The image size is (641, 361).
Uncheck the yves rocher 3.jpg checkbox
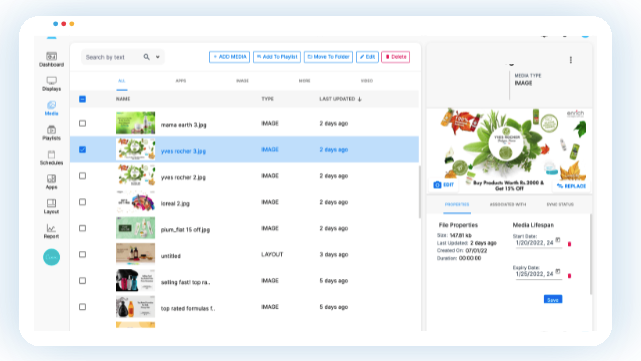coord(83,149)
